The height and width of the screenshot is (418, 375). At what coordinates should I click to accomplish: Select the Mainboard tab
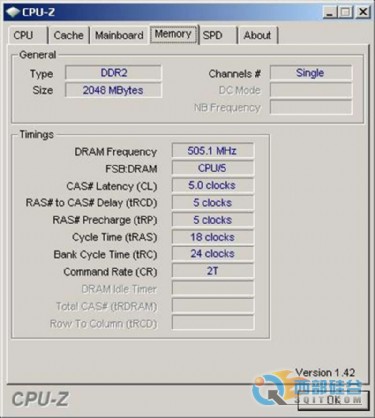point(119,35)
